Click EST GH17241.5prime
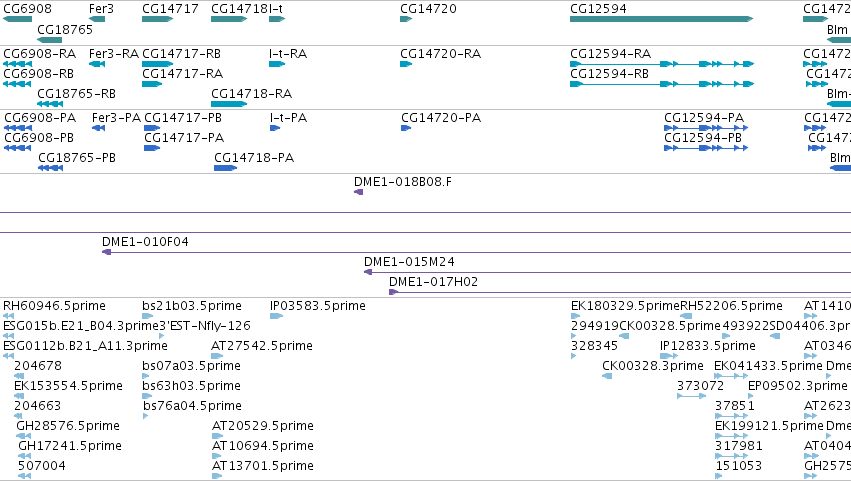This screenshot has height=481, width=851. coord(70,447)
